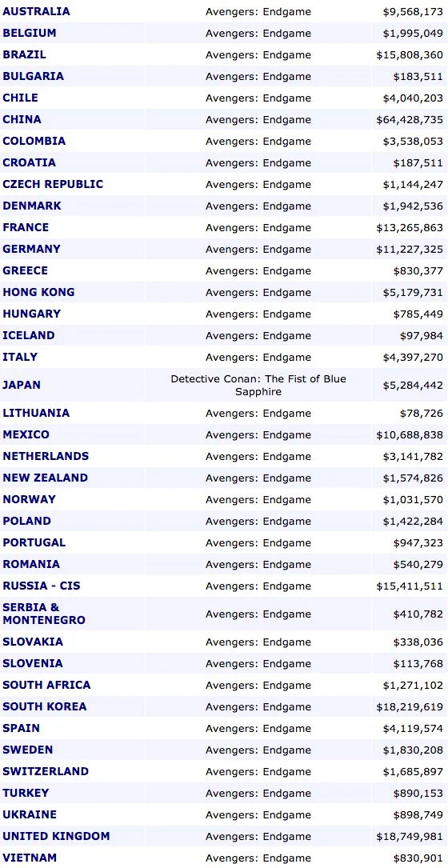448x868 pixels.
Task: Click the SOUTH AFRICA link
Action: click(x=46, y=686)
